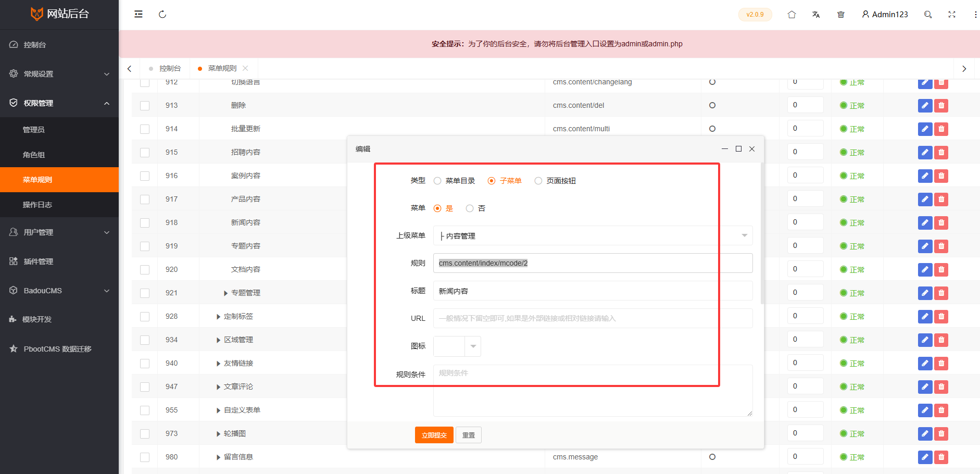
Task: Click the refresh icon in top toolbar
Action: coord(162,15)
